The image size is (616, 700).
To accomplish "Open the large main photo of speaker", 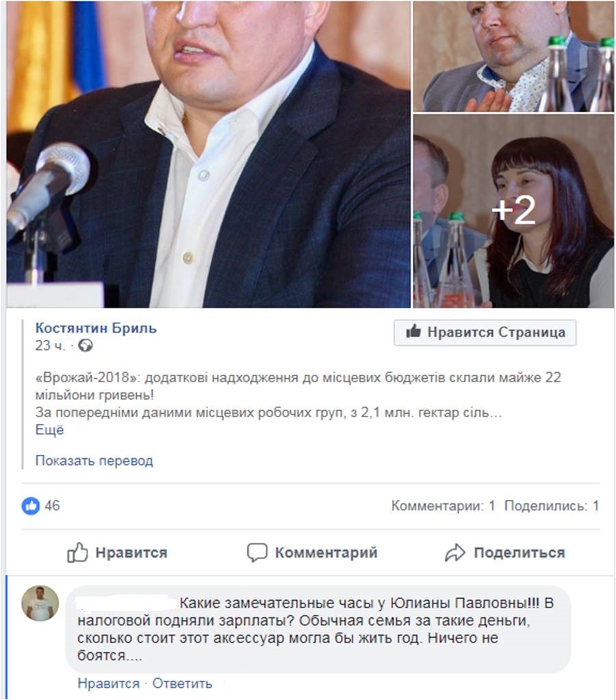I will [208, 153].
